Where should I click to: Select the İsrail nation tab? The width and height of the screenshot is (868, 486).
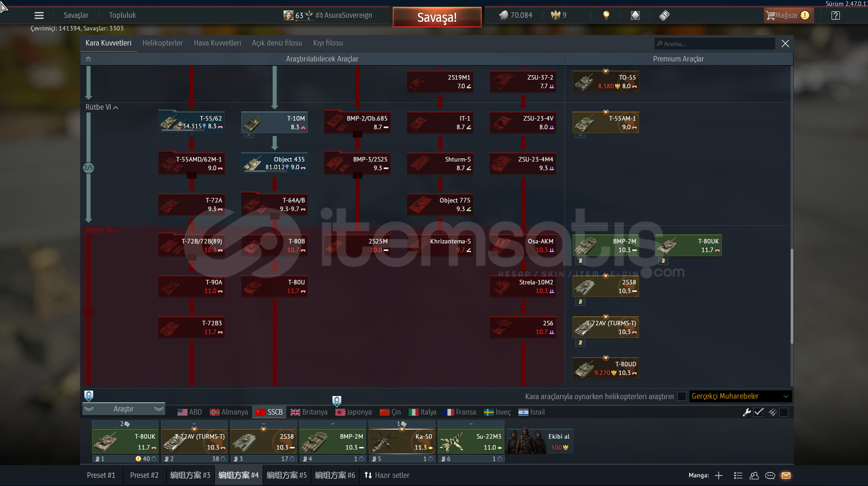point(532,412)
